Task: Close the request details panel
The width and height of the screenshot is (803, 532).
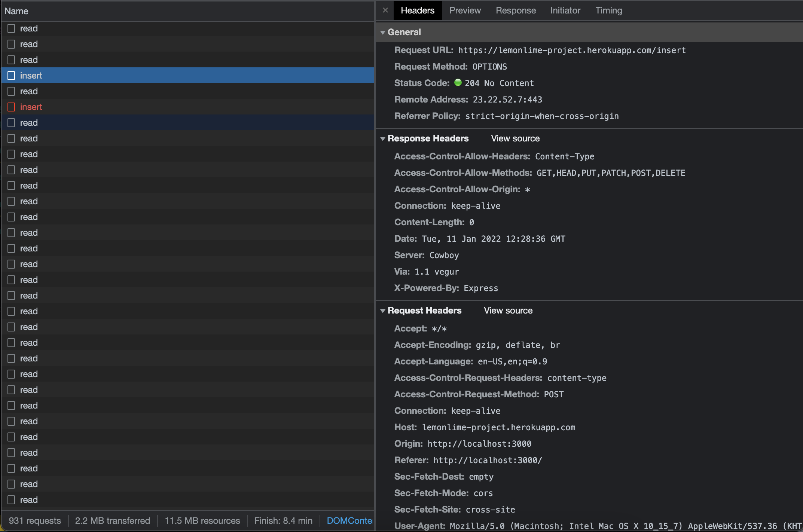Action: tap(385, 10)
